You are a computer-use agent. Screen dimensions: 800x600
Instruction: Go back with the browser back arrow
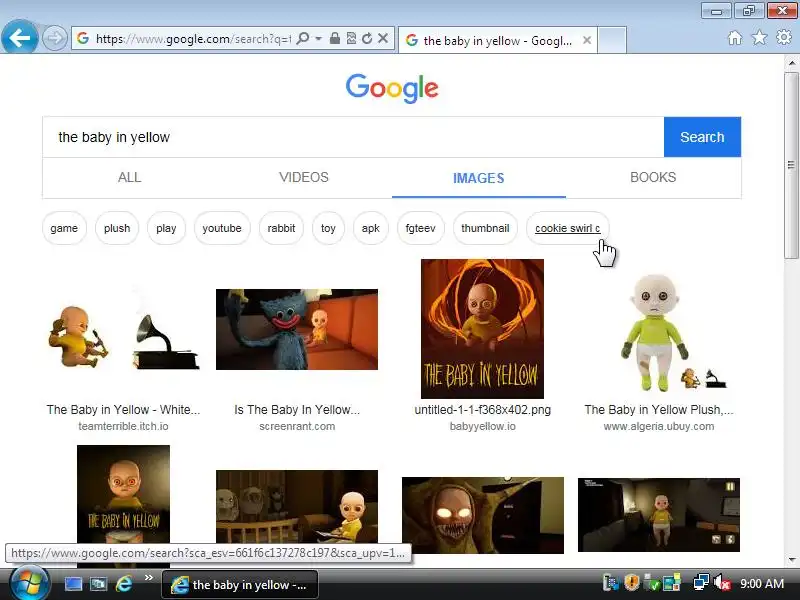(x=19, y=37)
